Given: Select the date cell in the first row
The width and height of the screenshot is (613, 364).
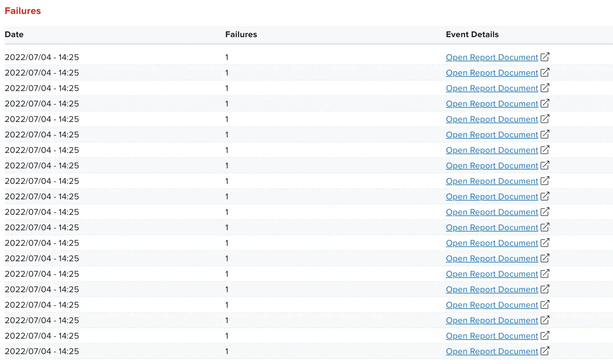Looking at the screenshot, I should click(x=42, y=57).
